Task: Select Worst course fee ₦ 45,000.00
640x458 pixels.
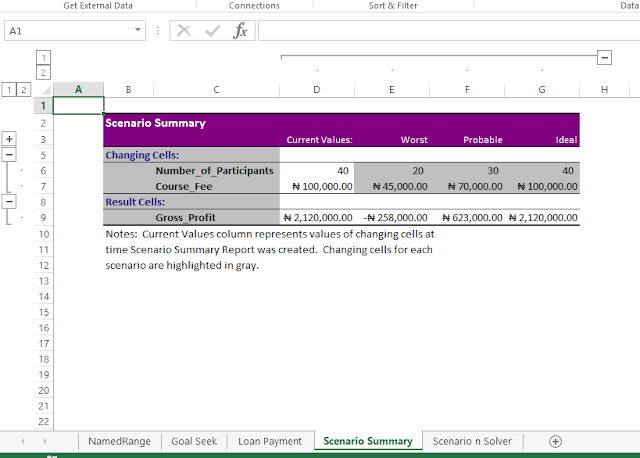Action: coord(392,187)
